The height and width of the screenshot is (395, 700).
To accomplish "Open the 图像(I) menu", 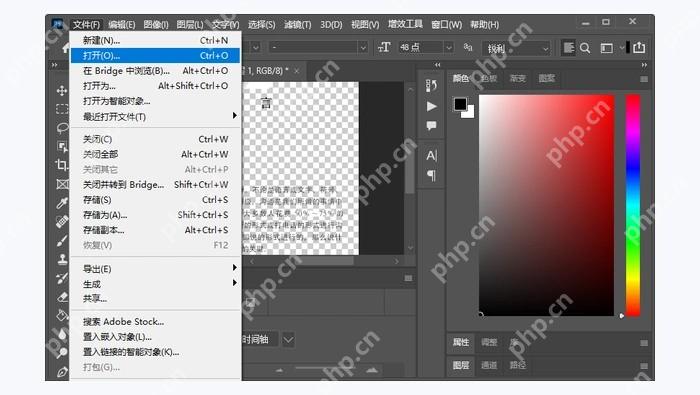I will pos(156,25).
